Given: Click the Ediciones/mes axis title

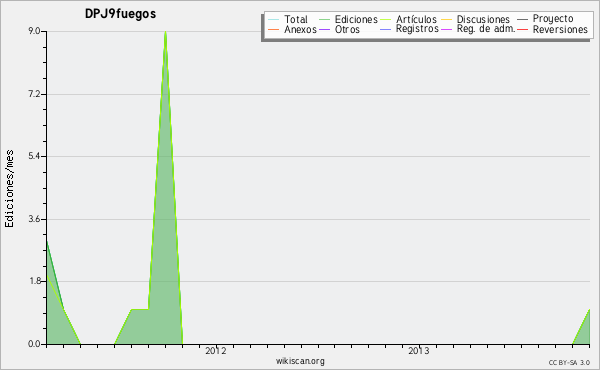Looking at the screenshot, I should [x=9, y=189].
